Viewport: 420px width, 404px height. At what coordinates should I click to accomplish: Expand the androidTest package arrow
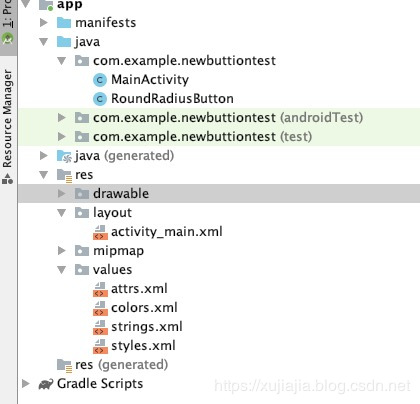point(62,118)
